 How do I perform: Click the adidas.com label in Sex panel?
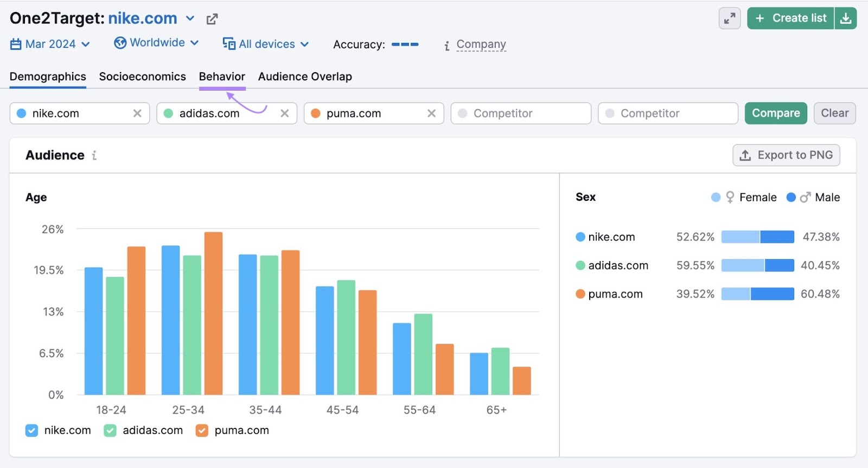tap(618, 265)
